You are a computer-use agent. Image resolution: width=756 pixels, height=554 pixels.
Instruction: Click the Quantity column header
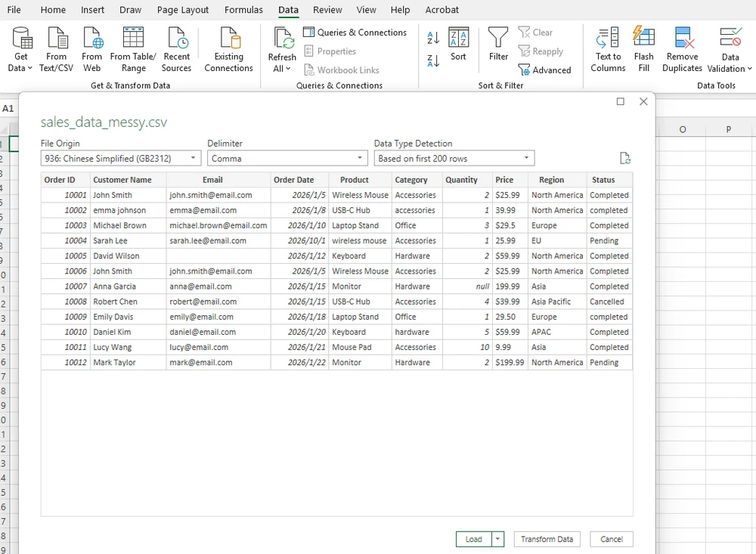tap(468, 180)
